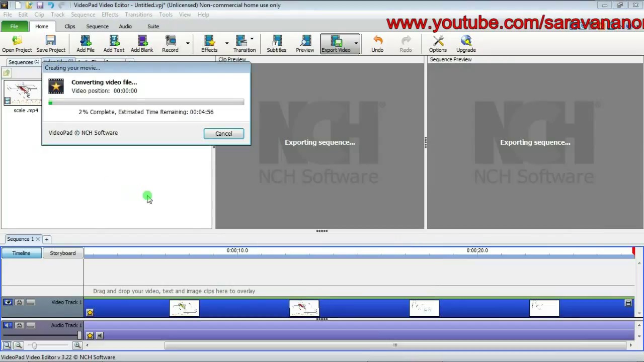Image resolution: width=644 pixels, height=362 pixels.
Task: Save Project using the floppy disk icon
Action: pos(50,44)
